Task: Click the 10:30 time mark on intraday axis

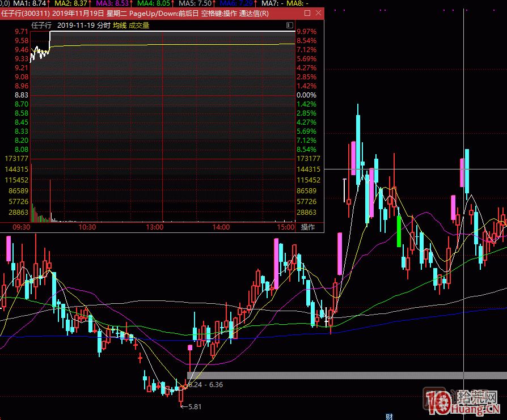Action: [87, 227]
